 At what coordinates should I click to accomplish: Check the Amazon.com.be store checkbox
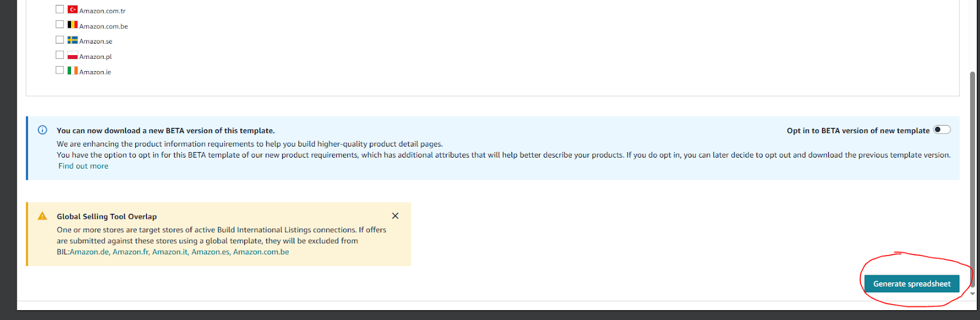(59, 25)
